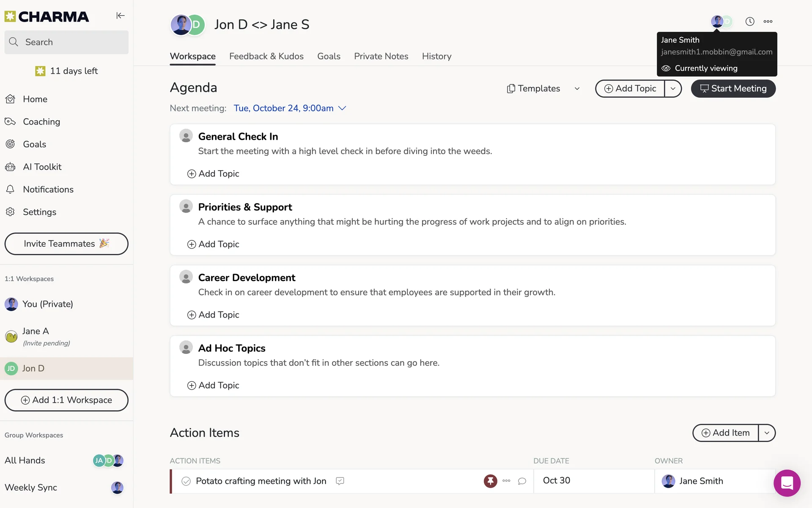
Task: Open comments bubble on the action item
Action: coord(522,481)
